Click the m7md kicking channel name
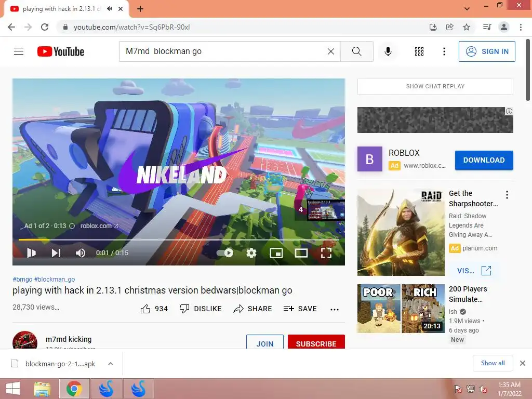The image size is (532, 399). 69,339
